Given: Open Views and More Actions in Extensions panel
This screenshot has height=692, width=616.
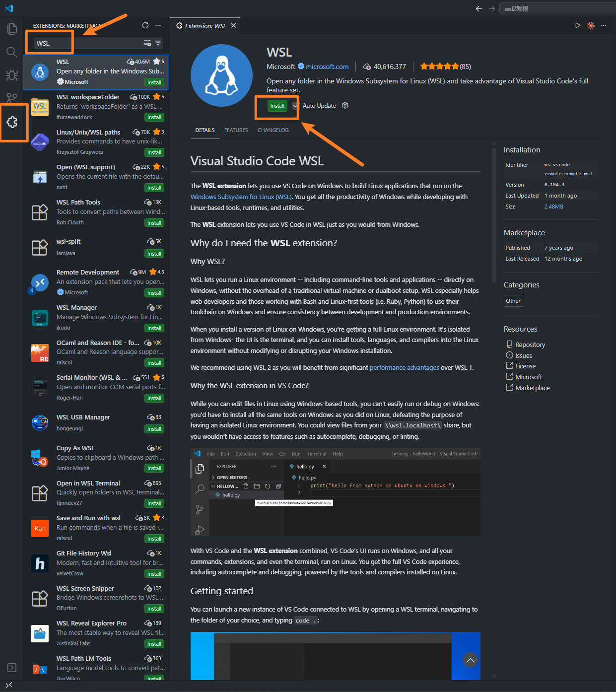Looking at the screenshot, I should pos(158,25).
